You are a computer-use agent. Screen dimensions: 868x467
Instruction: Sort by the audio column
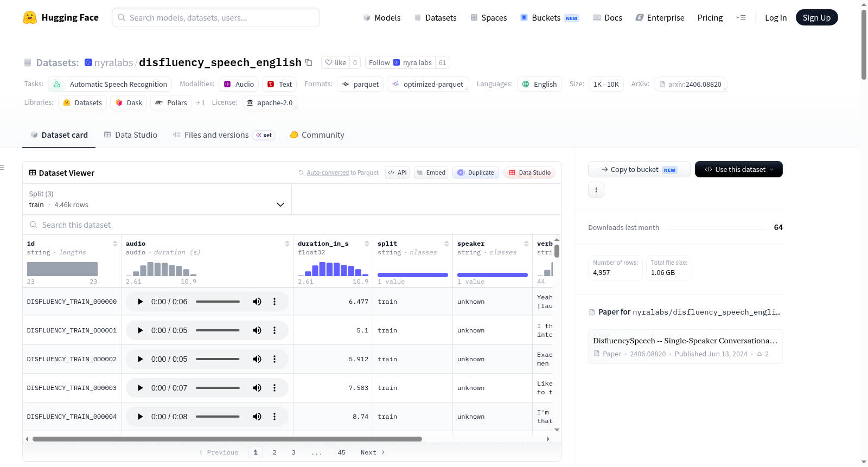[287, 244]
